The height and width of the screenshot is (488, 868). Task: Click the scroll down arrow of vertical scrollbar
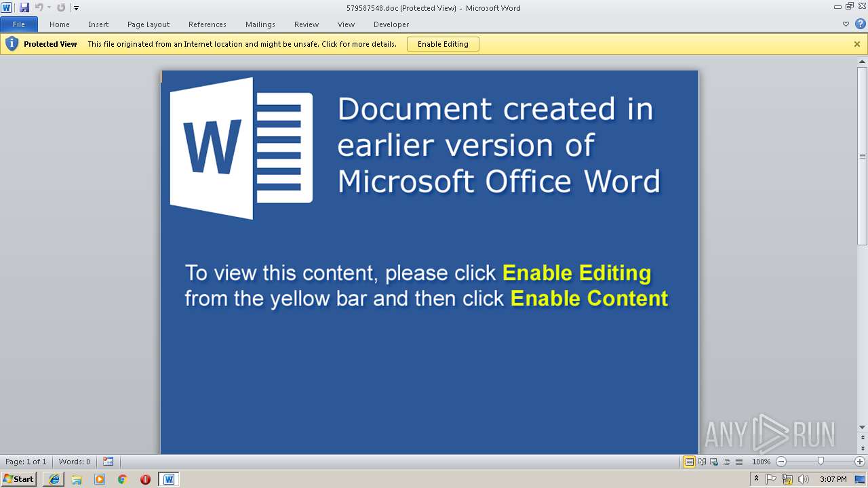tap(863, 428)
